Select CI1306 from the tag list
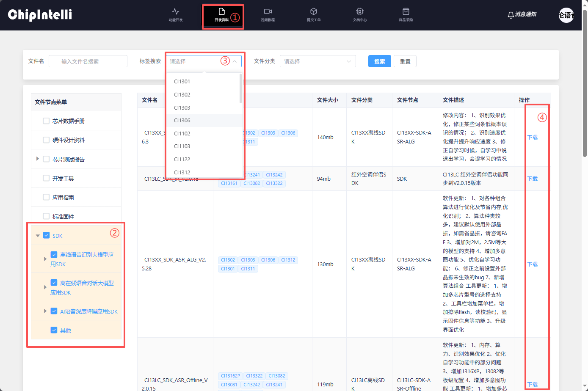Viewport: 588px width, 391px height. pyautogui.click(x=182, y=121)
